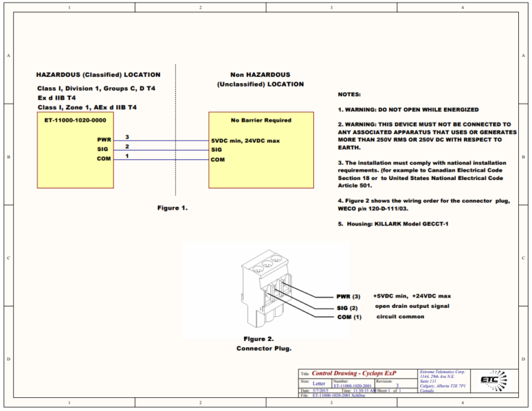Screen dimensions: 532x411
Task: Click note 1 'DO NOT OPEN WHILE ENERGIZED'
Action: point(408,110)
